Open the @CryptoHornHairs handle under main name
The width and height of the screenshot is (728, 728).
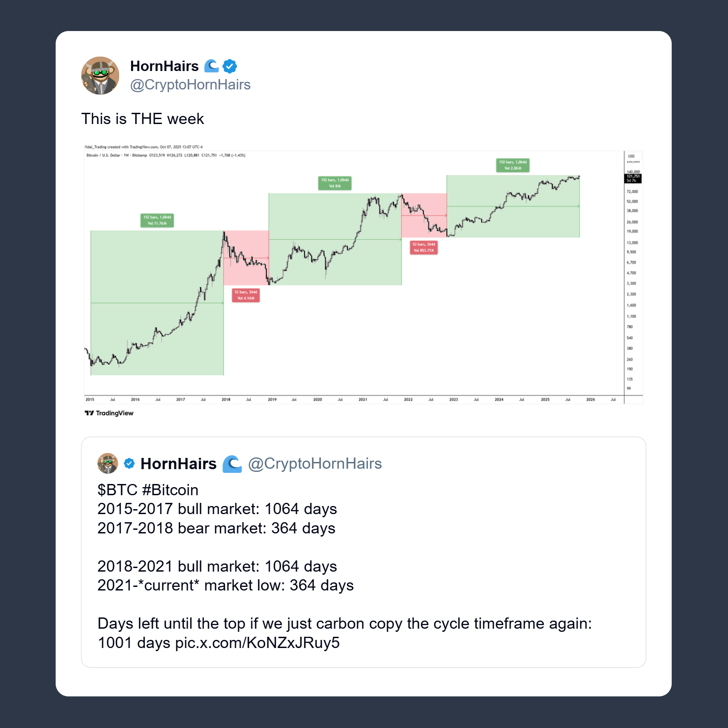click(190, 84)
